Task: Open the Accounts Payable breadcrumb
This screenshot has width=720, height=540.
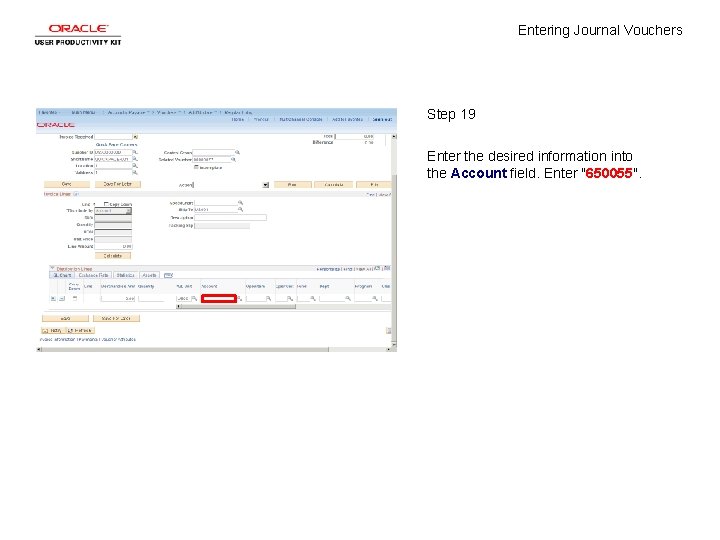Action: [x=127, y=112]
